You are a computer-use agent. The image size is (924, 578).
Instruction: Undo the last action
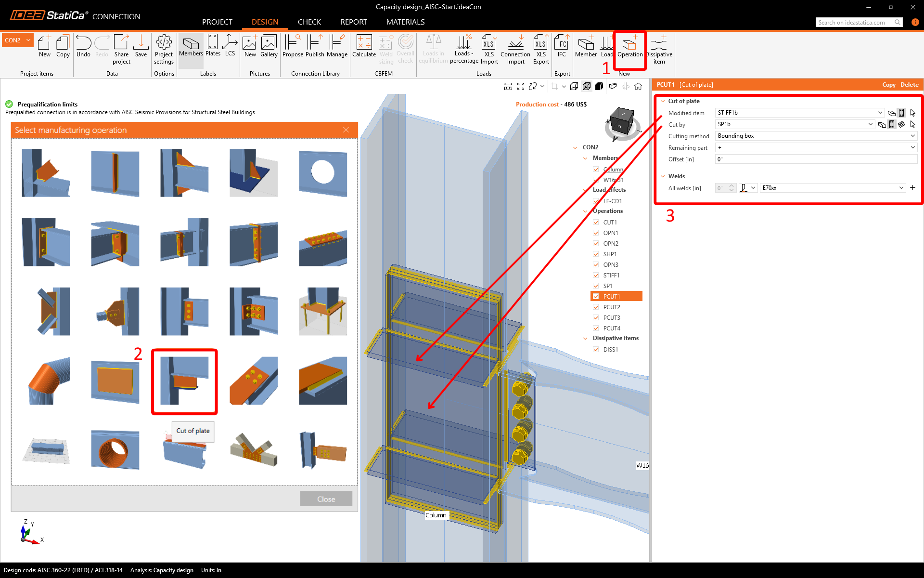83,46
